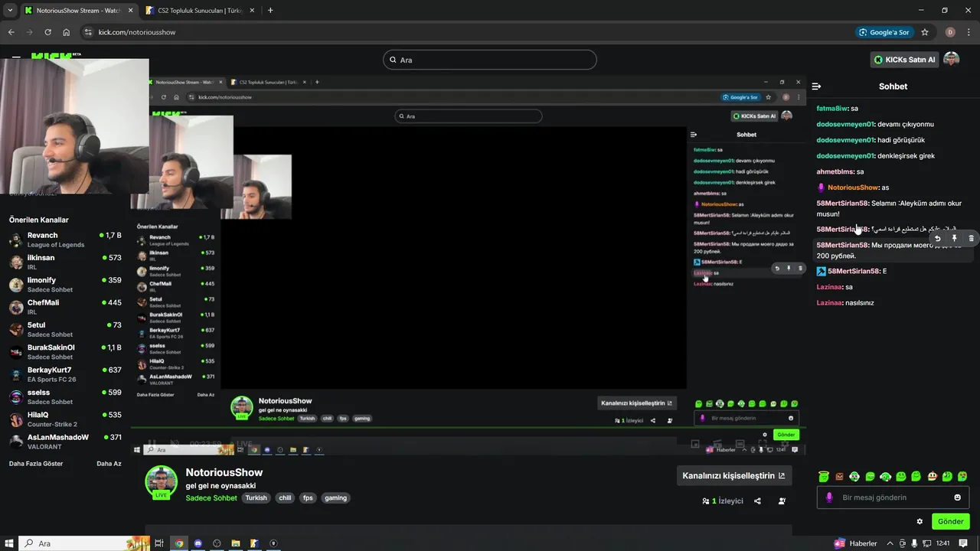Viewport: 980px width, 551px height.
Task: Open chat settings gear icon
Action: 920,522
